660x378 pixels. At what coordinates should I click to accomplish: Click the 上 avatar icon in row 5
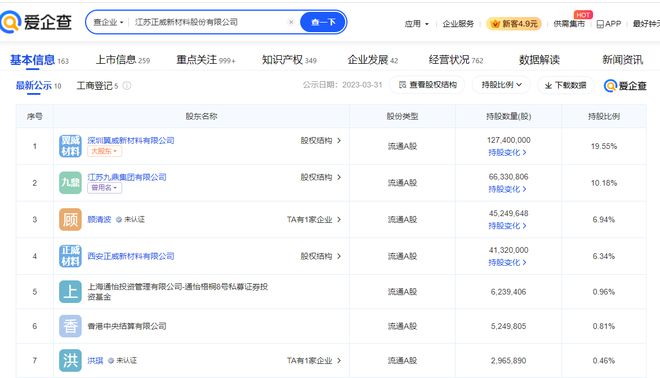[x=70, y=292]
